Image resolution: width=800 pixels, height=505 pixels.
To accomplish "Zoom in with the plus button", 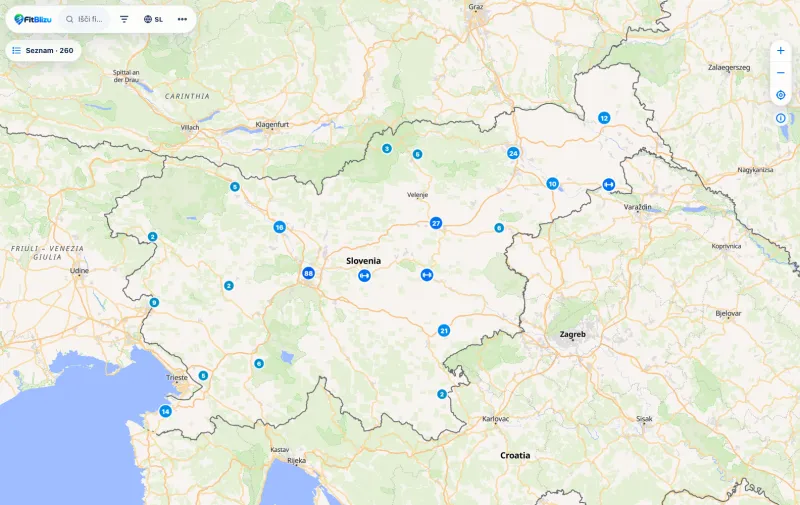I will tap(781, 50).
